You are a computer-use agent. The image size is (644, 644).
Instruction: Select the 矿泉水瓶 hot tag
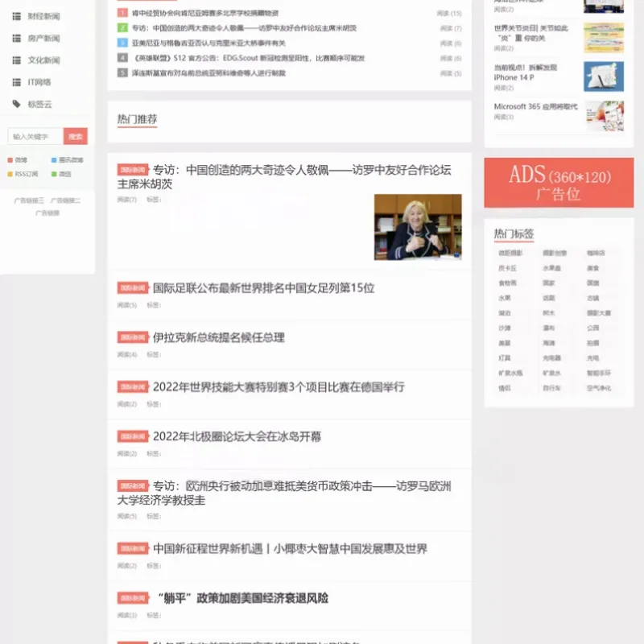(510, 374)
